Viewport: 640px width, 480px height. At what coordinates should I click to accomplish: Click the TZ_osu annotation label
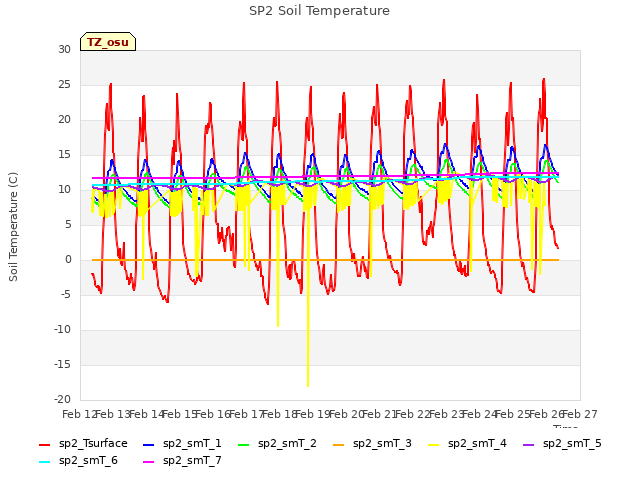tap(108, 42)
